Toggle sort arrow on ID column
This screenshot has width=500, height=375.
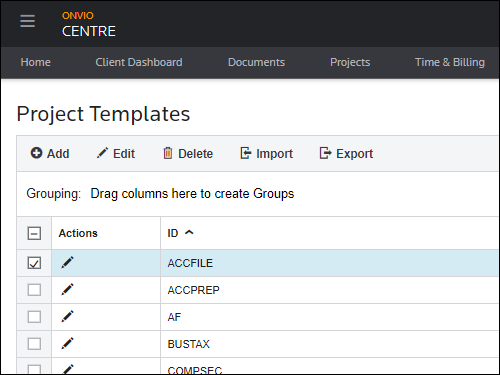coord(189,232)
